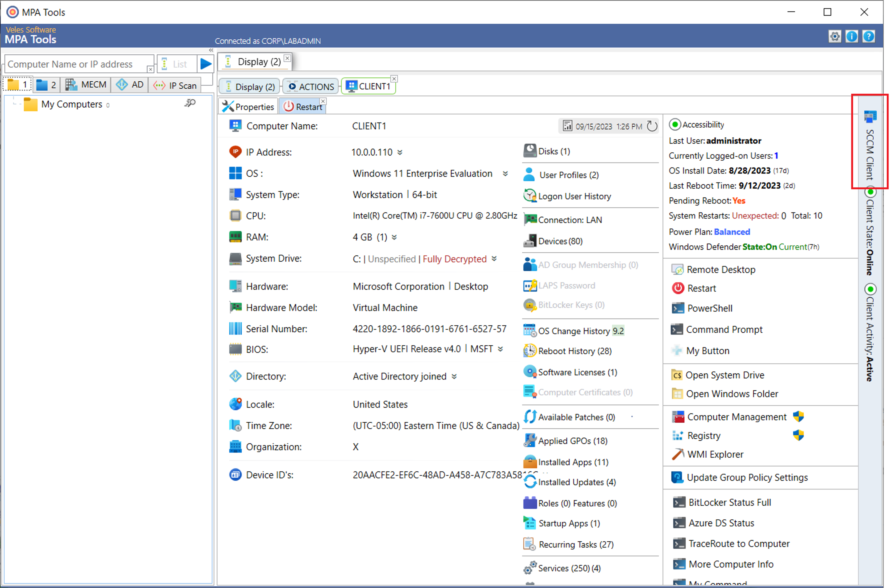
Task: Click TraceRoute to Computer
Action: point(731,544)
